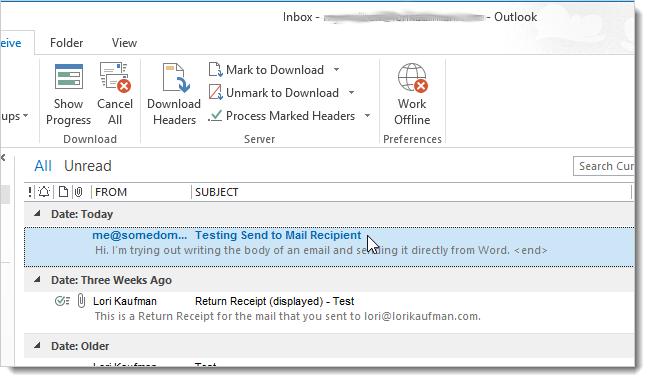Image resolution: width=650 pixels, height=382 pixels.
Task: Switch to the Folder ribbon tab
Action: (x=66, y=43)
